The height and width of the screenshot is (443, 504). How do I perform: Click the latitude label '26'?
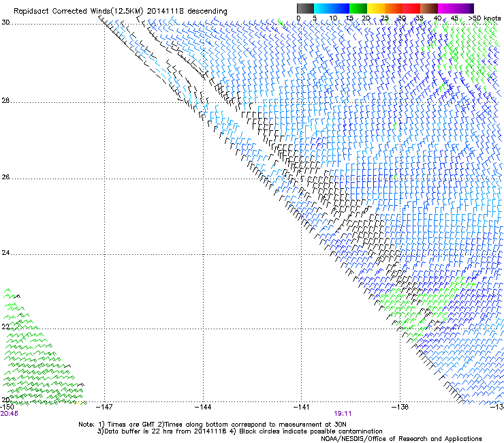click(x=5, y=177)
